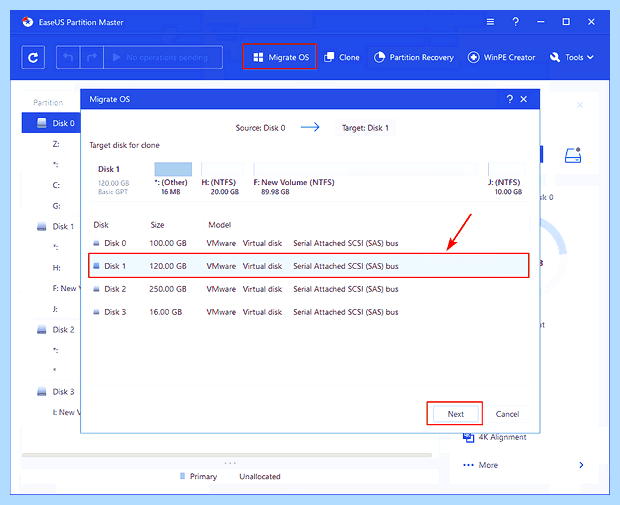Select the Disk 1 120.00 GB row
Viewport: 620px width, 505px height.
(309, 266)
